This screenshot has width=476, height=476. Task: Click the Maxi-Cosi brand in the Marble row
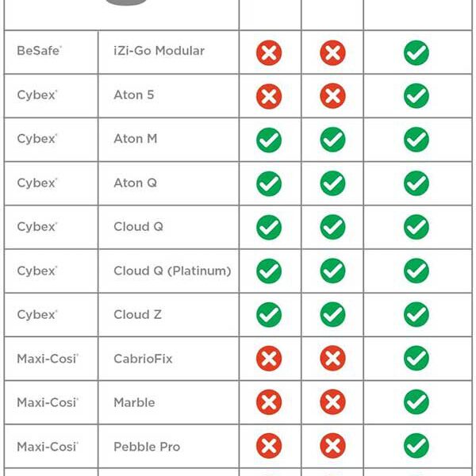(x=46, y=402)
